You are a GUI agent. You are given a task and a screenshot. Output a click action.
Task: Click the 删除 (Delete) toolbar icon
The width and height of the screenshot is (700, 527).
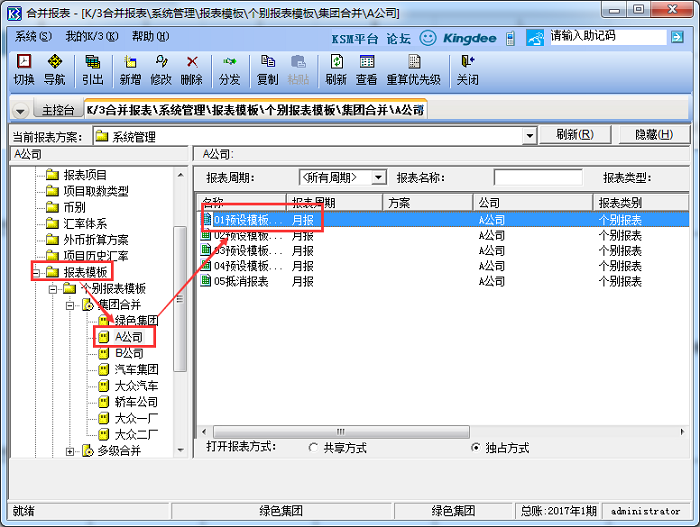tap(191, 69)
